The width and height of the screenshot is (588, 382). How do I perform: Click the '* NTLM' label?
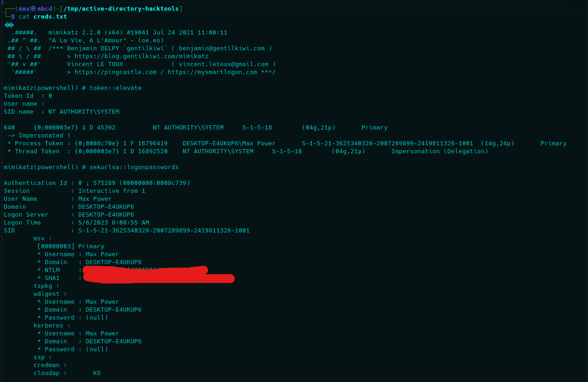(x=48, y=270)
